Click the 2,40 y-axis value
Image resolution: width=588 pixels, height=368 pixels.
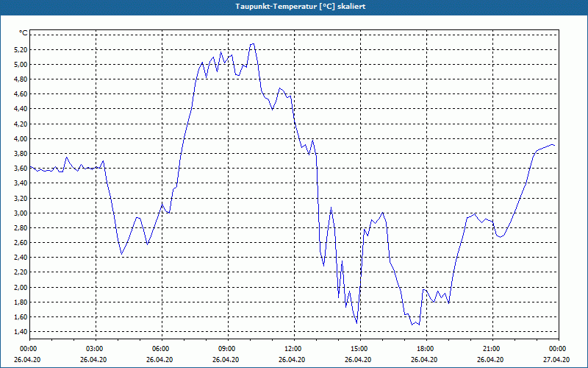point(21,258)
